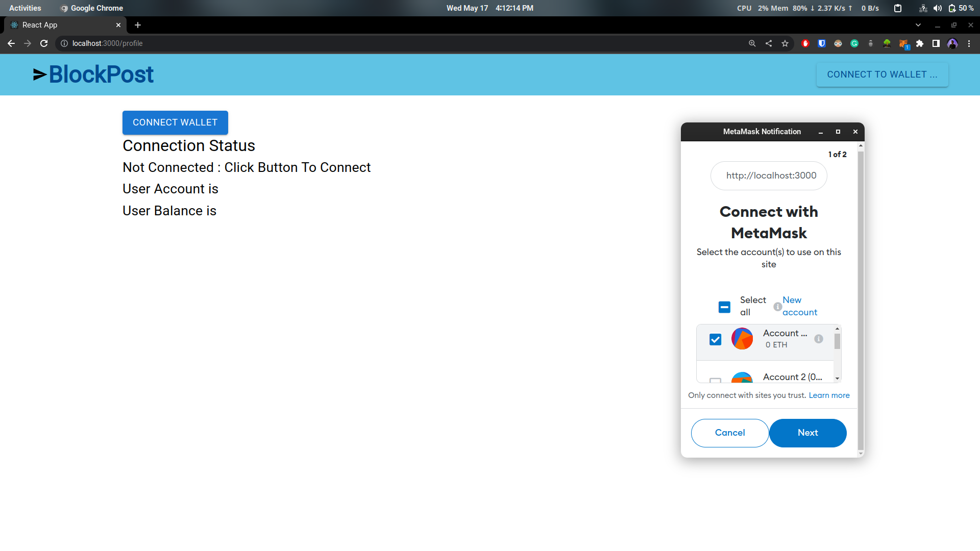Open the Chrome three-dot menu

(x=969, y=43)
